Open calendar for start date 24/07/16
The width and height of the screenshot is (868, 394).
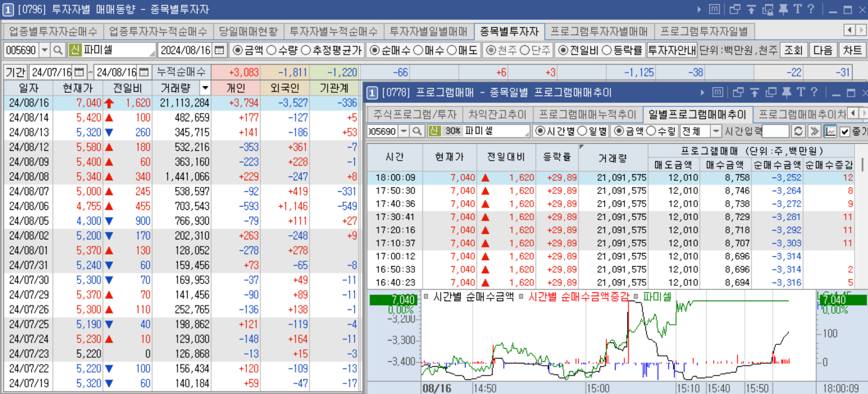click(79, 72)
